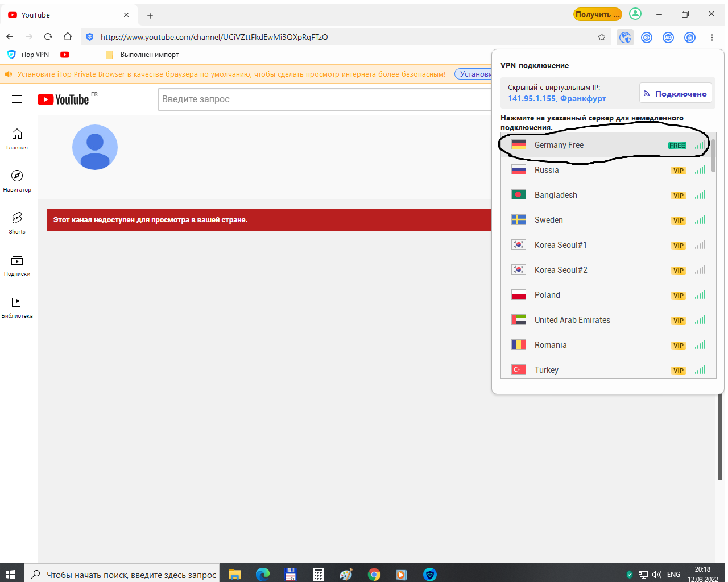Click the ad block toolbar icon
Viewport: 728px width, 582px height.
[668, 38]
